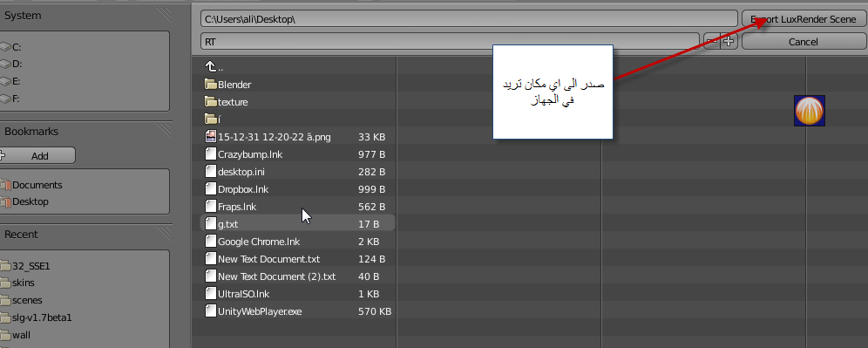Click the RT filename field
Screen dimensions: 868x348
450,42
